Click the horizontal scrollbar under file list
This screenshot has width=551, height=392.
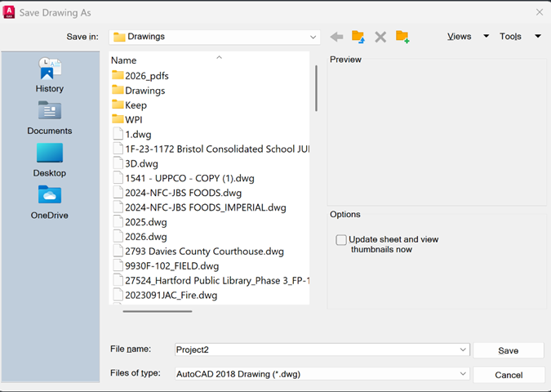[x=158, y=311]
